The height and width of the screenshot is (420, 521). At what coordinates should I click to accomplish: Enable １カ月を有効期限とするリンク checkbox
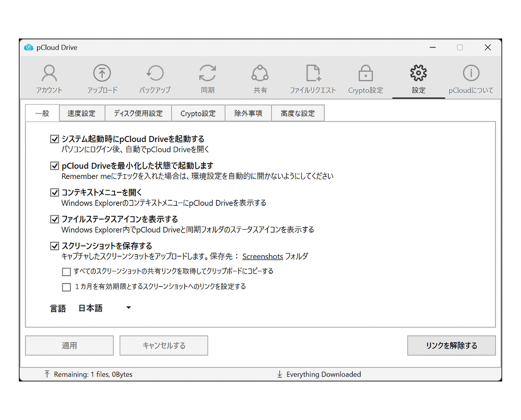click(x=66, y=287)
